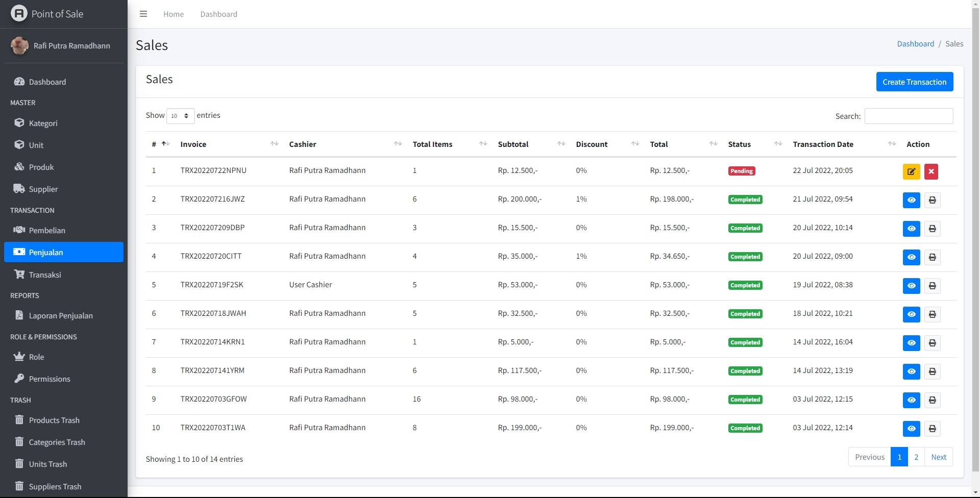Sort table by Discount column
980x498 pixels.
607,144
